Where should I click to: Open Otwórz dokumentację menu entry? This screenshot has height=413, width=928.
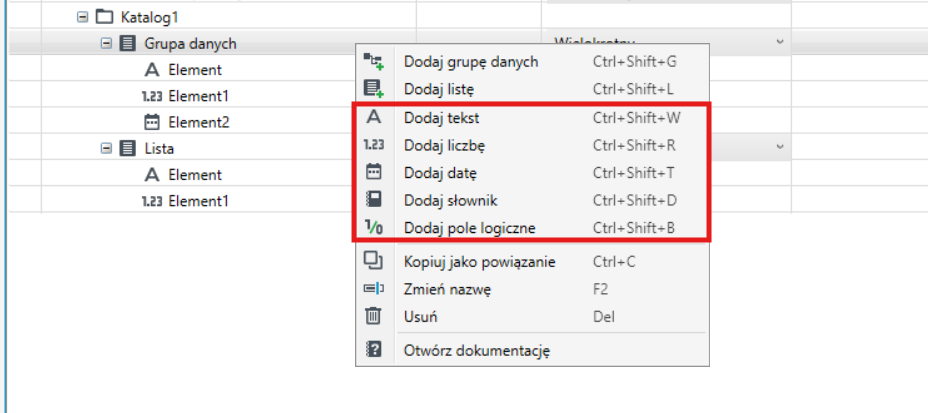[x=532, y=350]
